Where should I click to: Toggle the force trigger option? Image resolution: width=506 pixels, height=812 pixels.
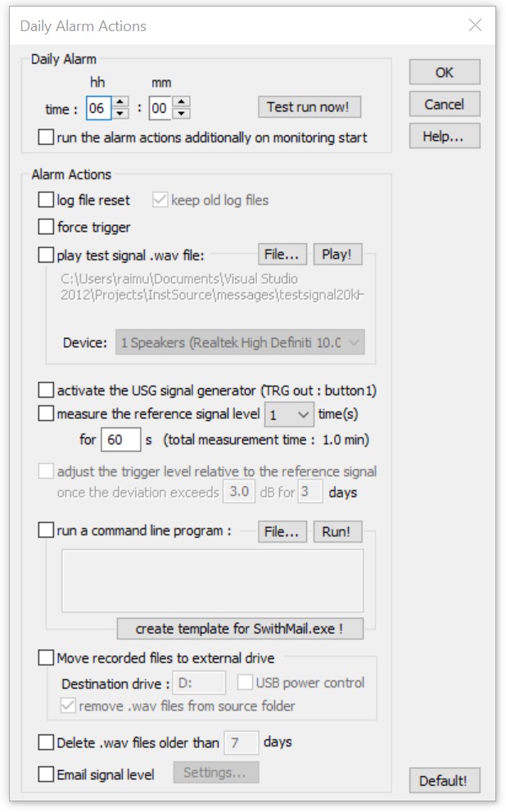tap(46, 227)
